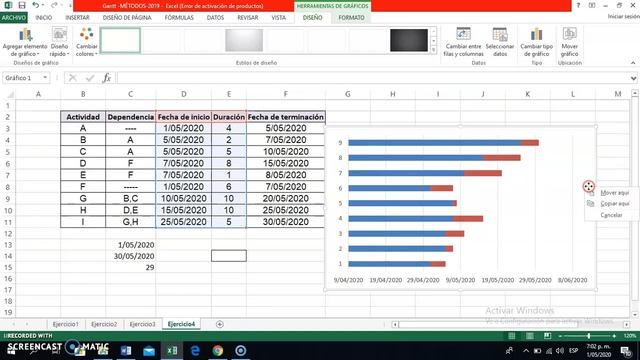Select the gray gradient chart style thumbnail
Image resolution: width=640 pixels, height=360 pixels.
(x=244, y=40)
